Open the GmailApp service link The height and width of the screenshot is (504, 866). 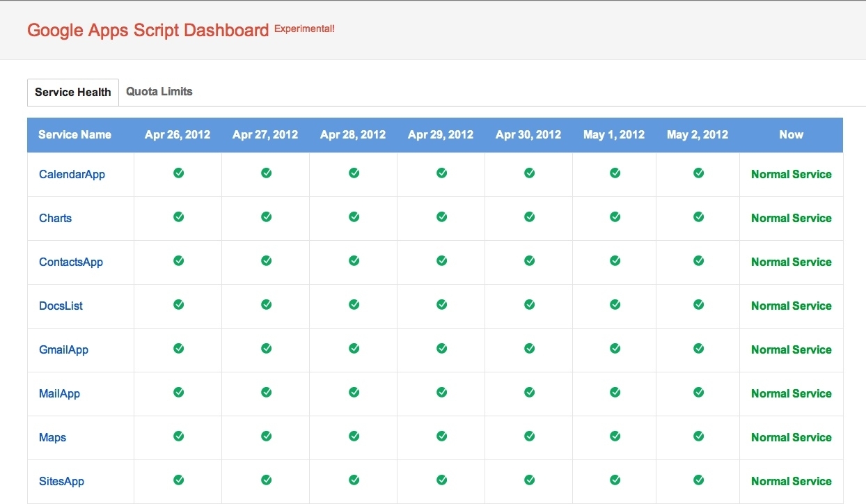(63, 349)
